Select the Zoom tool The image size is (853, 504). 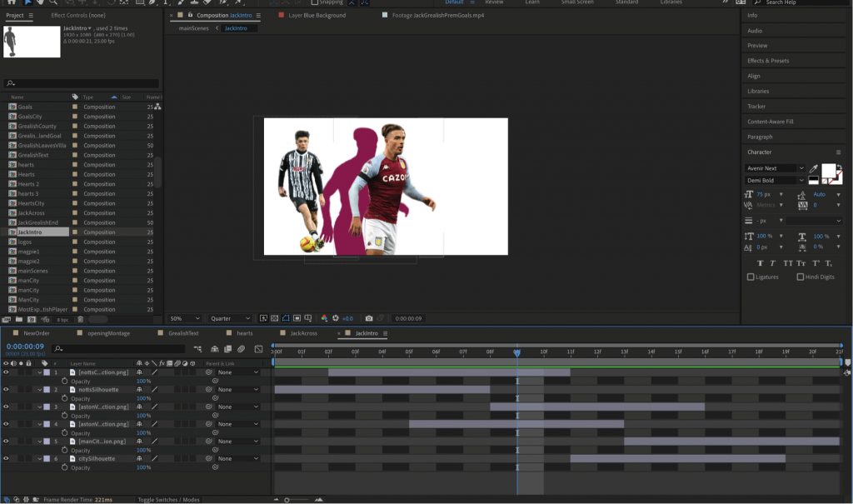[x=53, y=3]
